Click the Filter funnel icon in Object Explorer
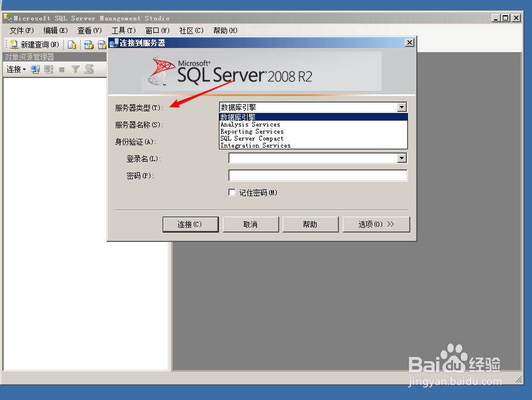This screenshot has width=532, height=400. pyautogui.click(x=75, y=70)
